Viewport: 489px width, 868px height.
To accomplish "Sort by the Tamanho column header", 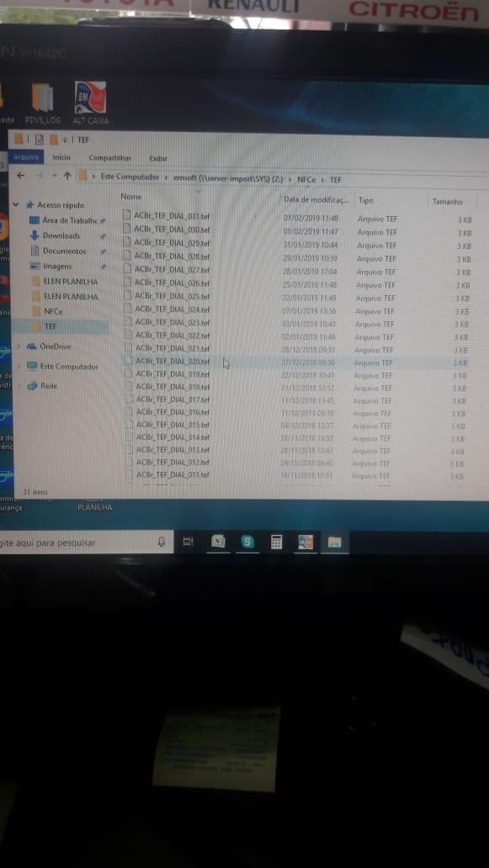I will pos(446,202).
